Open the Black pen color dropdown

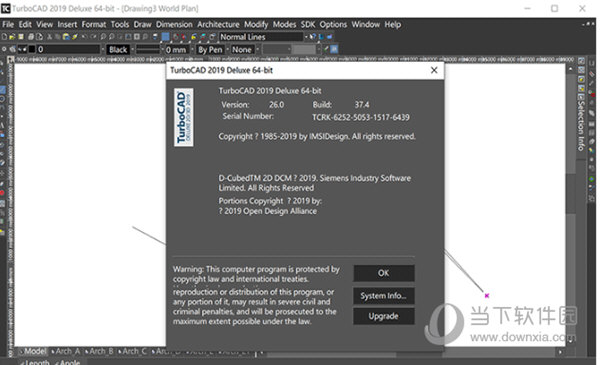click(x=132, y=49)
